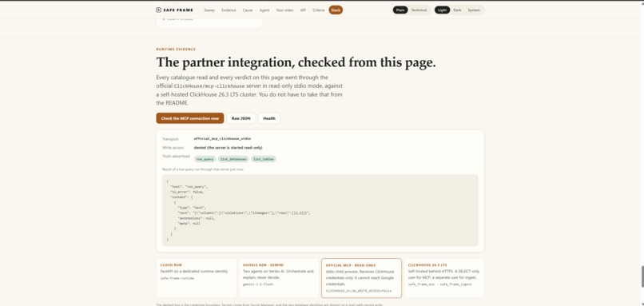The height and width of the screenshot is (306, 644).
Task: Open the Your video nav item
Action: click(284, 10)
